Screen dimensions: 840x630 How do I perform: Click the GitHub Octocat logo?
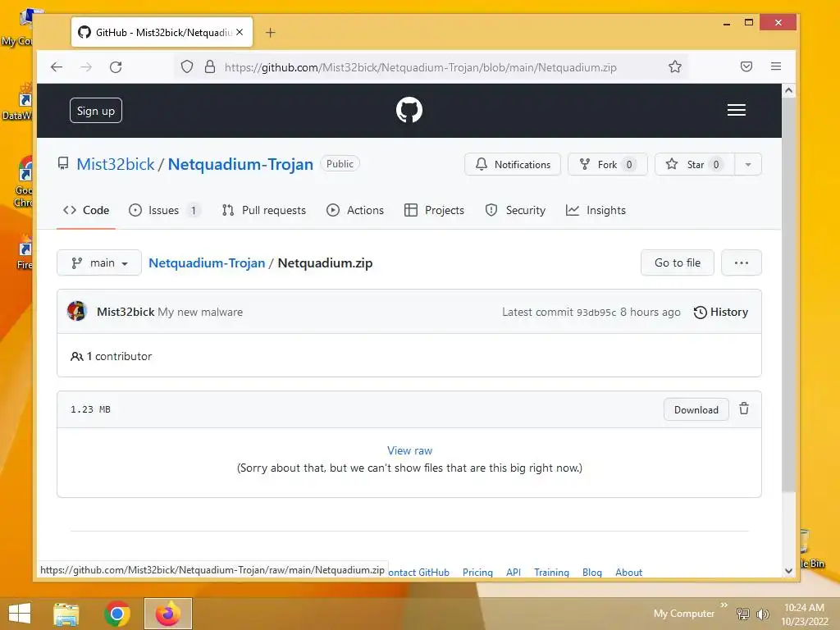tap(409, 110)
